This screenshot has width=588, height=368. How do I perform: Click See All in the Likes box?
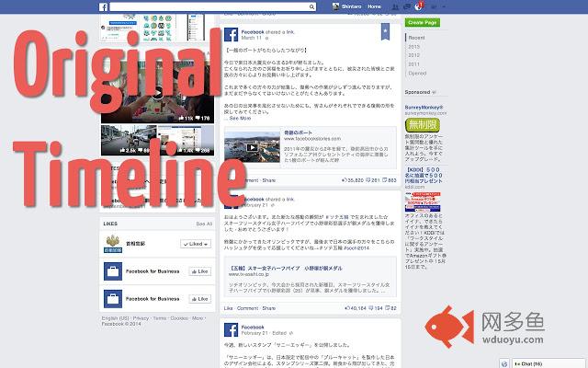204,224
